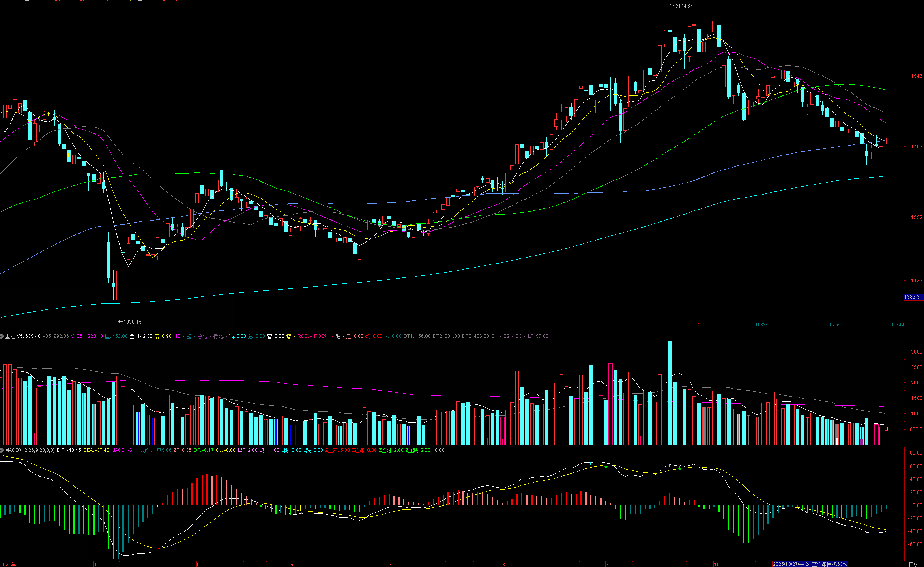Click the green sell arrow on MACD line
The height and width of the screenshot is (567, 924).
point(606,467)
